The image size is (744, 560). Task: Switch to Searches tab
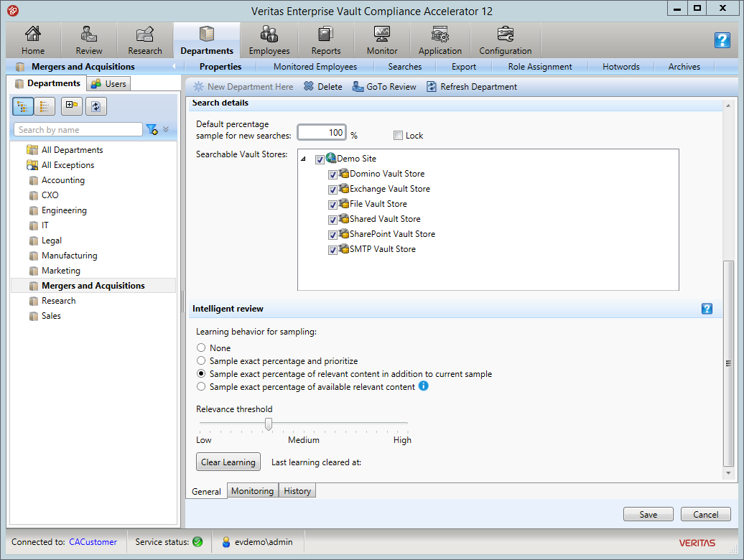pyautogui.click(x=405, y=67)
